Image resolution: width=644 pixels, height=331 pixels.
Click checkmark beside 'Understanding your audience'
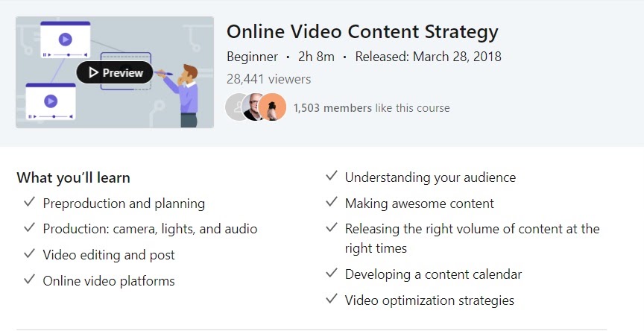pos(332,176)
